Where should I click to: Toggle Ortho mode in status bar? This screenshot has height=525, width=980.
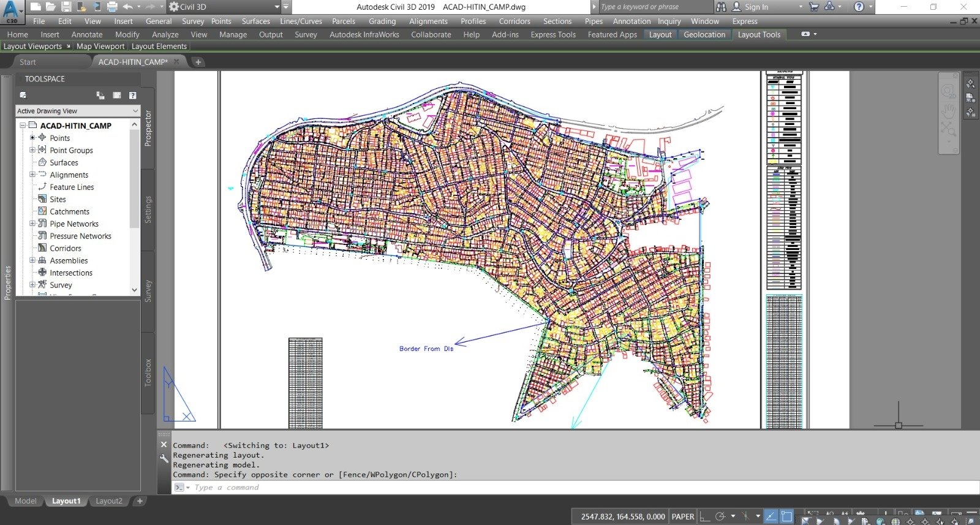(x=705, y=516)
